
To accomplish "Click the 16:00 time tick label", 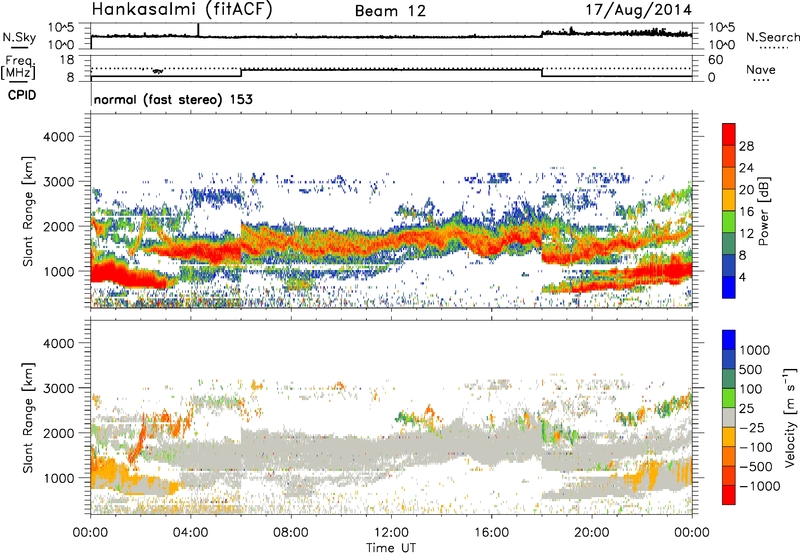I will pos(491,533).
